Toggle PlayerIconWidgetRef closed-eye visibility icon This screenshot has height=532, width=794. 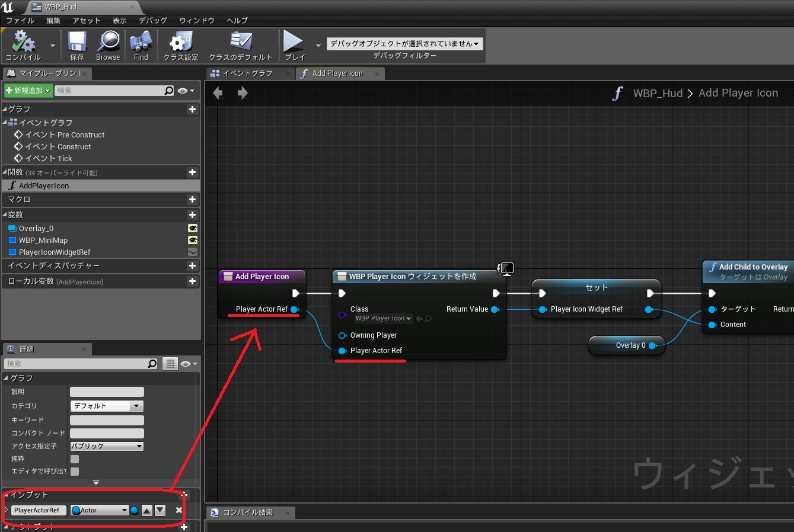click(193, 252)
